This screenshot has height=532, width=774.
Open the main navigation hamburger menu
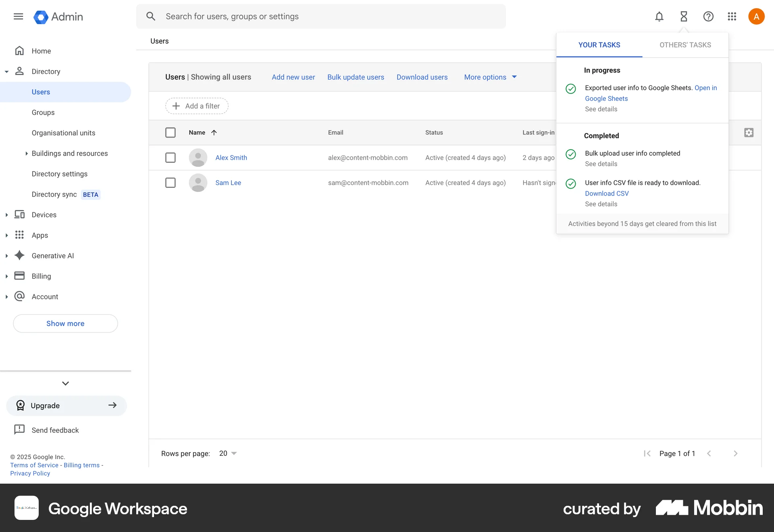[18, 17]
